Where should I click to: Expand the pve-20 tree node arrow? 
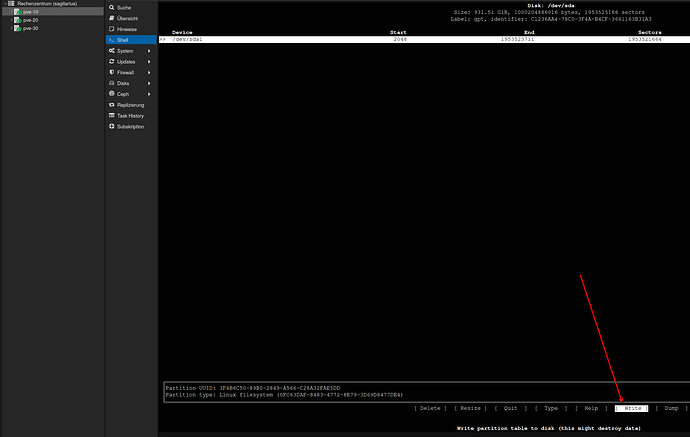click(x=11, y=20)
